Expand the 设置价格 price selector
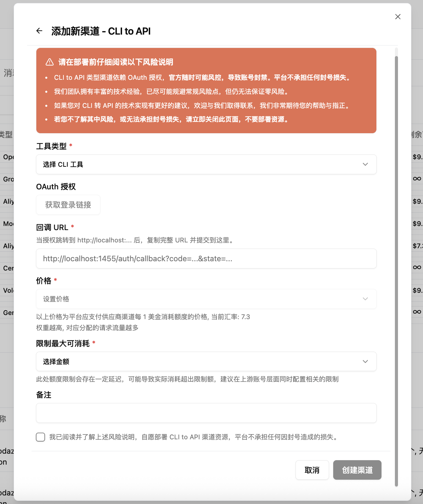The width and height of the screenshot is (423, 504). point(206,299)
